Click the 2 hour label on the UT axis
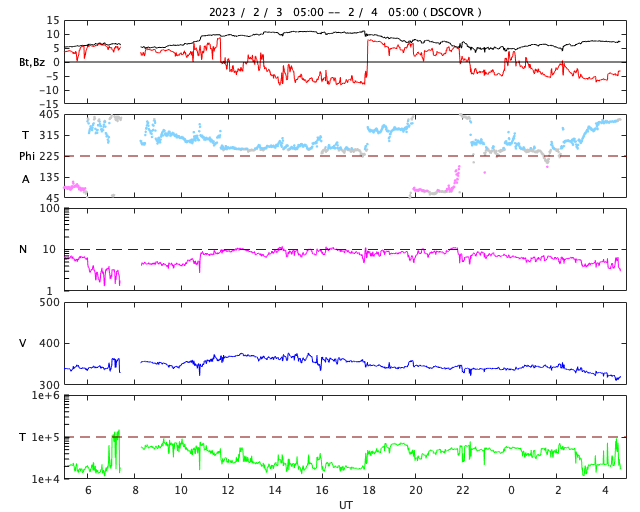Image resolution: width=640 pixels, height=512 pixels. [558, 490]
